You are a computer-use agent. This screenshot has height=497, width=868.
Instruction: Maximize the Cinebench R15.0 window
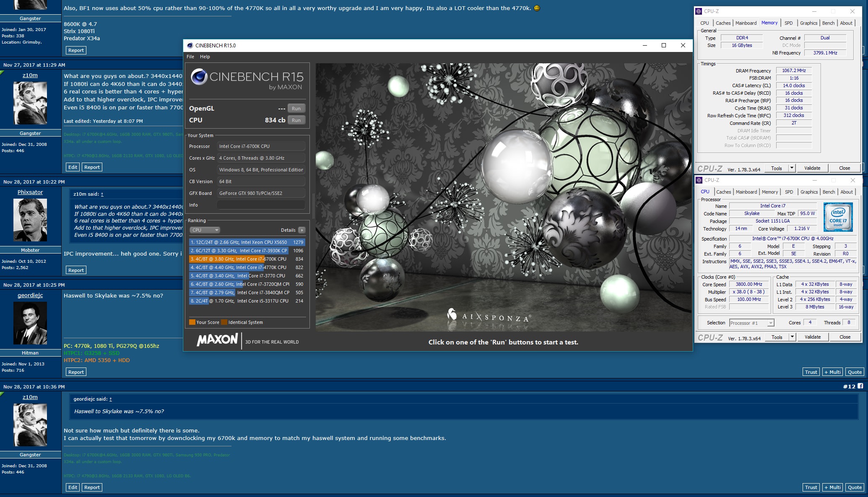click(x=664, y=45)
